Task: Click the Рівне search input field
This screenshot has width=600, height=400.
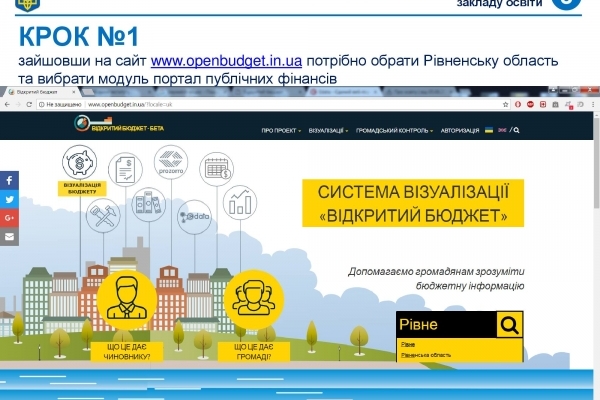Action: coord(445,325)
